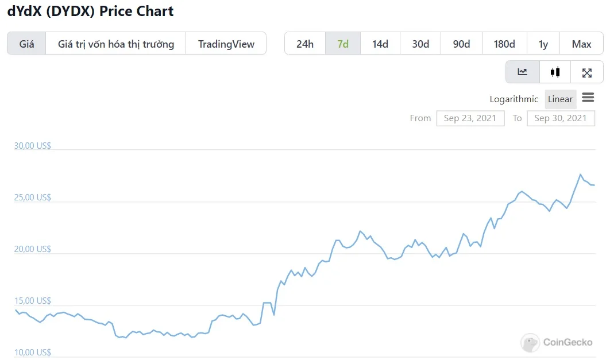
Task: Toggle Logarithmic scale
Action: coord(514,99)
